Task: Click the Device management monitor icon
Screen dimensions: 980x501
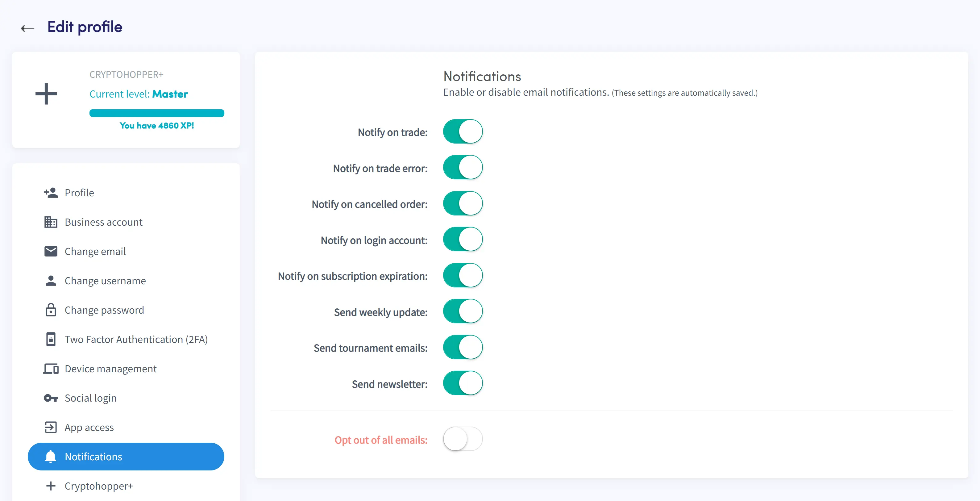Action: click(50, 368)
